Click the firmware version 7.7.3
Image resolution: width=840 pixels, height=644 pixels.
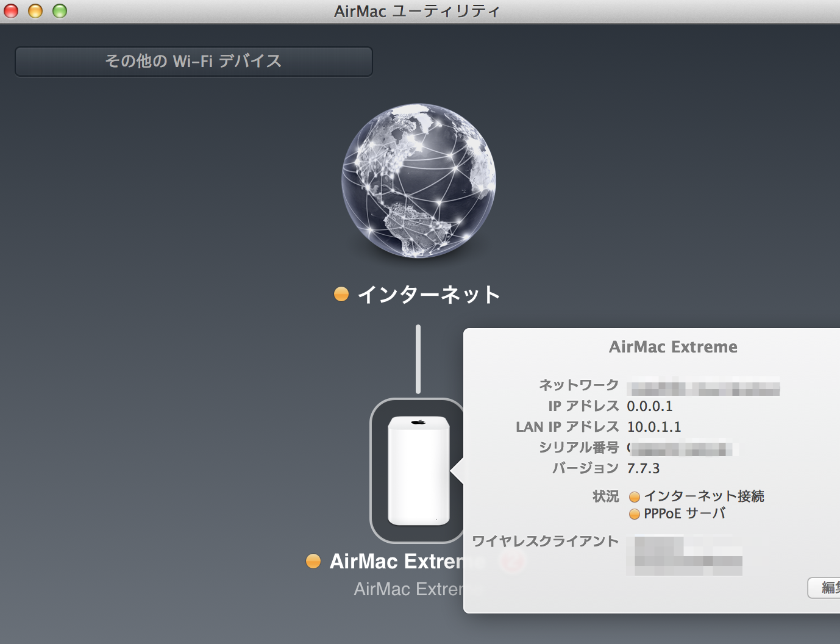click(x=643, y=468)
